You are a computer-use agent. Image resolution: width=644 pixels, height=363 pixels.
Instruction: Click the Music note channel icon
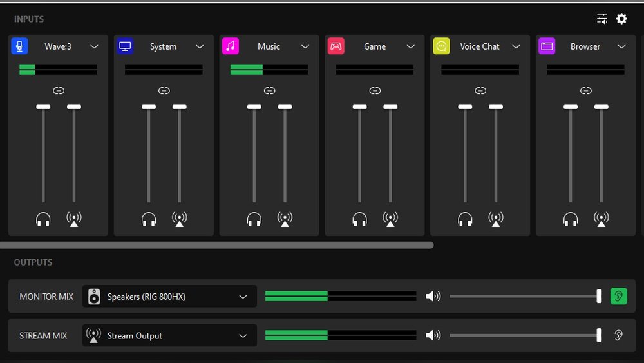(231, 46)
